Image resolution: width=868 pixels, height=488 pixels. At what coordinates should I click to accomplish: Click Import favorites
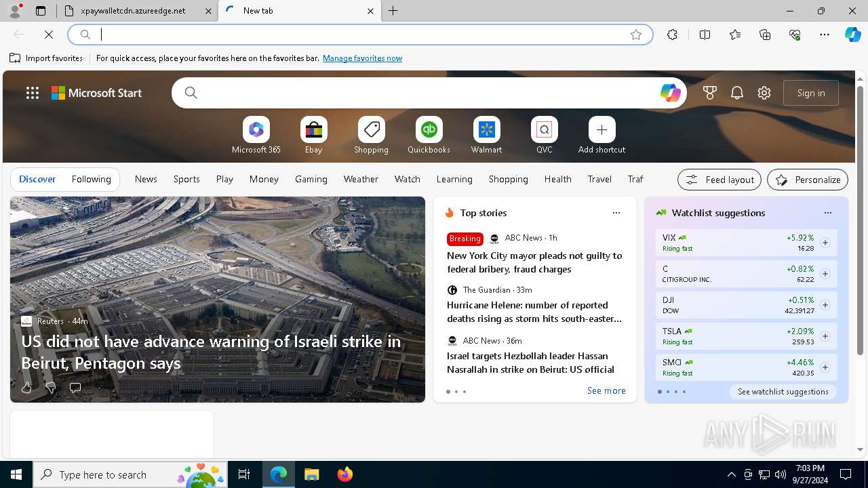click(46, 58)
